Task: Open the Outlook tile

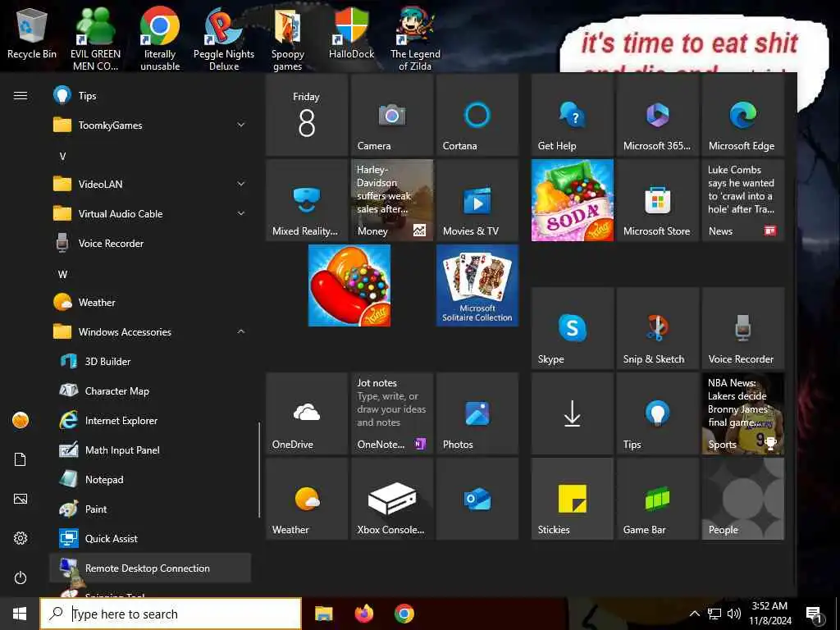Action: point(477,498)
